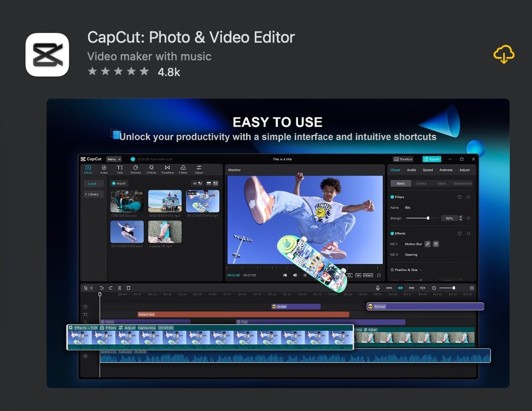Select the Default text clip on timeline
Image resolution: width=532 pixels, height=411 pixels.
pyautogui.click(x=243, y=315)
